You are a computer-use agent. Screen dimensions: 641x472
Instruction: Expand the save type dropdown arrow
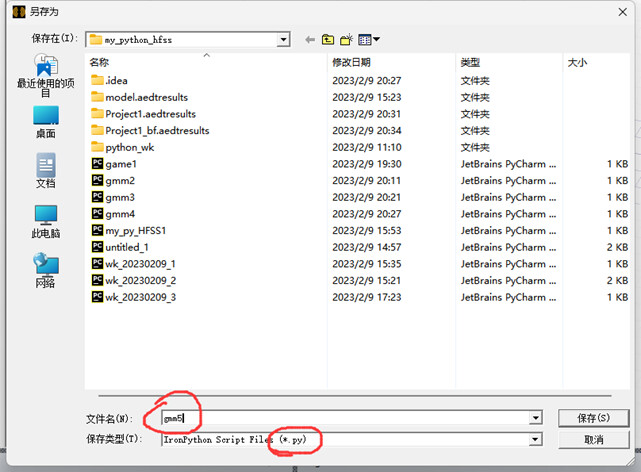point(536,440)
